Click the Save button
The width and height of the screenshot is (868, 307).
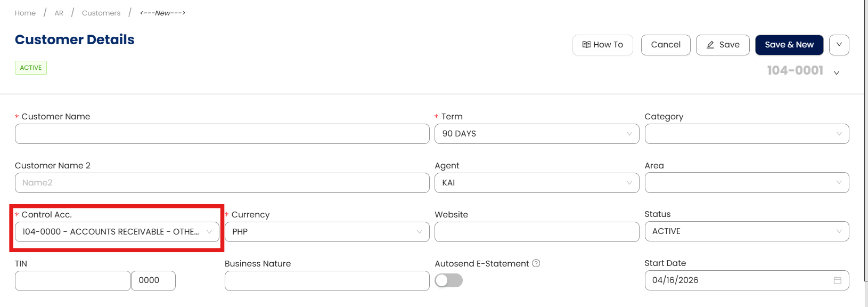(722, 45)
